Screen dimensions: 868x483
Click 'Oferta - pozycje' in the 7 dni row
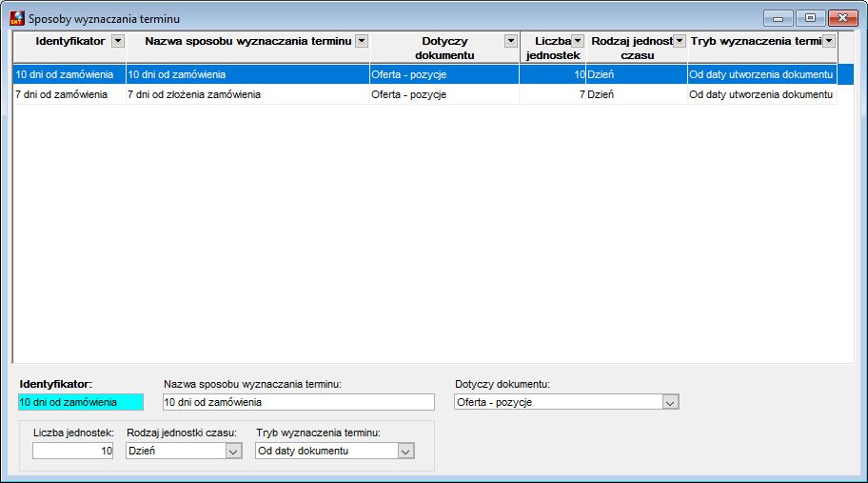pos(444,94)
